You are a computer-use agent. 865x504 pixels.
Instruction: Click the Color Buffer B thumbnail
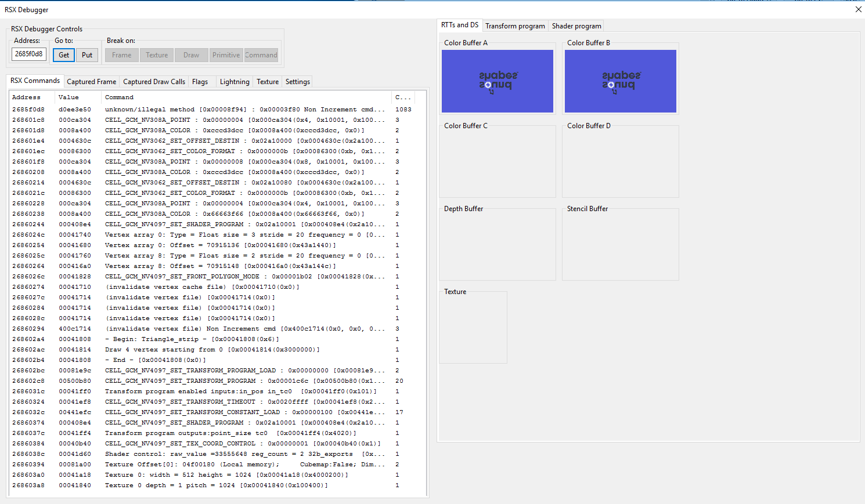point(620,81)
